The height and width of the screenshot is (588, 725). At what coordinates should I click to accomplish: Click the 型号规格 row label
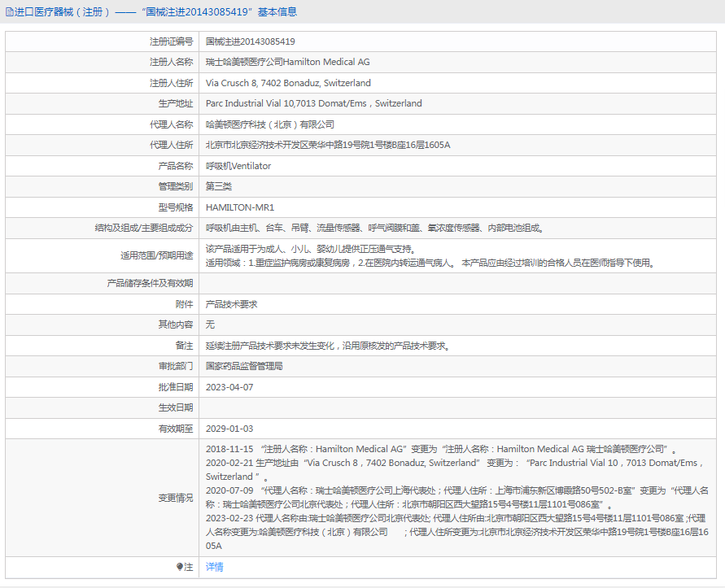176,207
